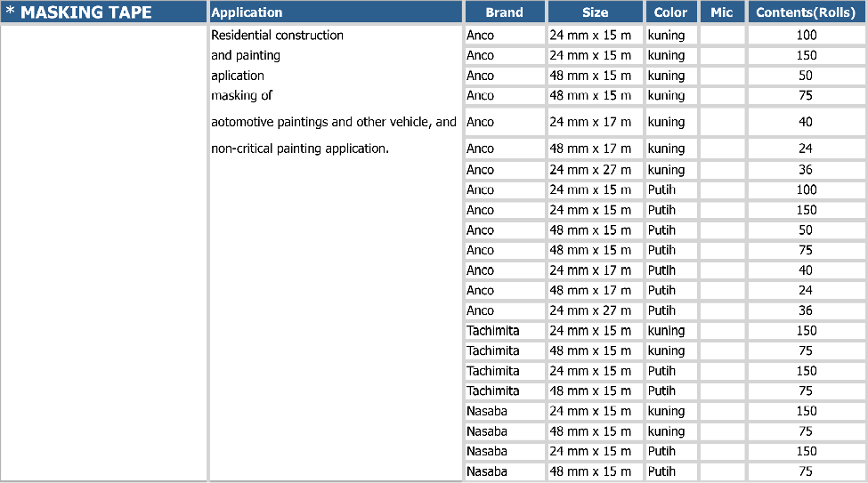Select contents value 40 in the Anco Putih row
Image resolution: width=868 pixels, height=483 pixels.
(x=806, y=270)
